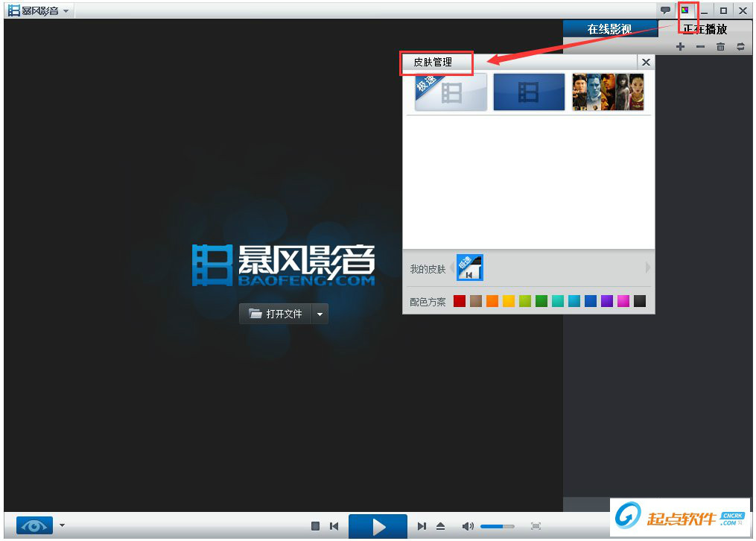Image resolution: width=756 pixels, height=541 pixels.
Task: Start playback with the play button
Action: [x=378, y=527]
